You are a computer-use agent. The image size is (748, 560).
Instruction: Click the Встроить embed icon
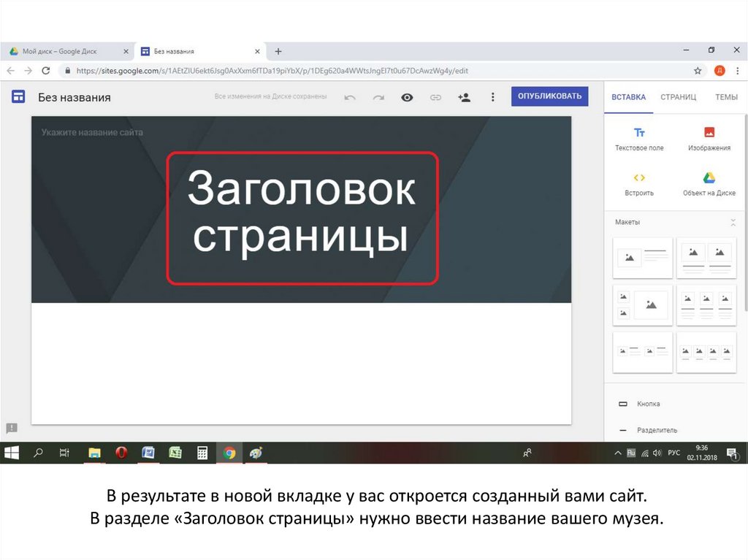click(639, 183)
